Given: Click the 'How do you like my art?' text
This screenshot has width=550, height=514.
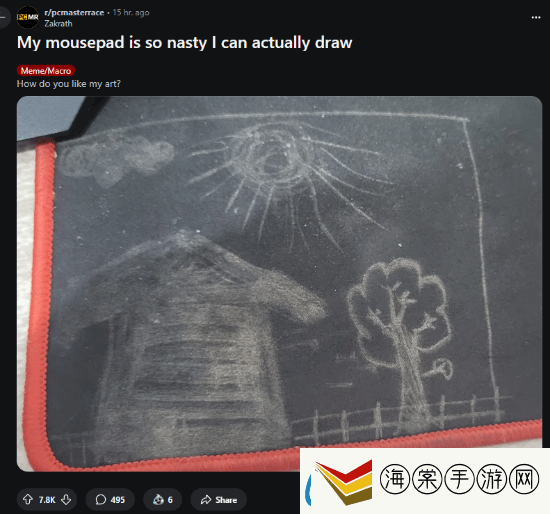Looking at the screenshot, I should tap(69, 84).
